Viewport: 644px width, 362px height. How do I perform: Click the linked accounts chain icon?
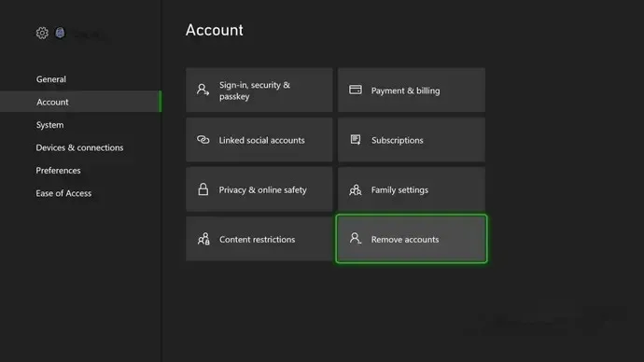(x=203, y=140)
